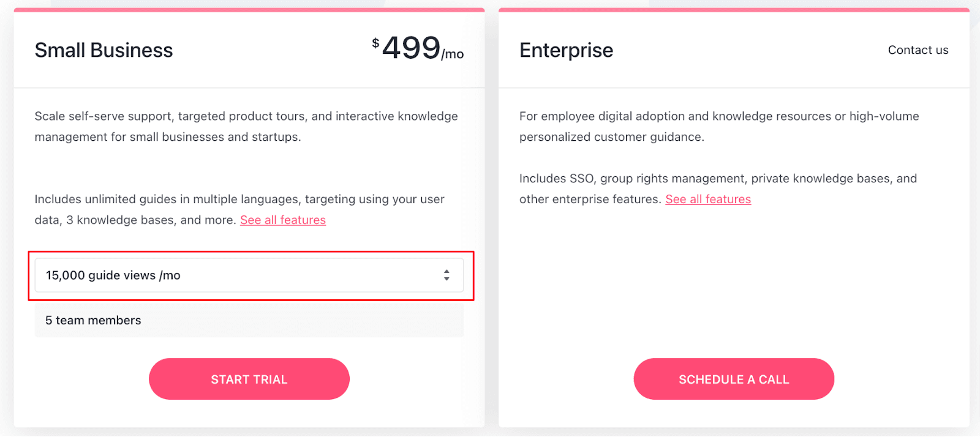Click the "/mo" suffix beside the price

tap(453, 54)
